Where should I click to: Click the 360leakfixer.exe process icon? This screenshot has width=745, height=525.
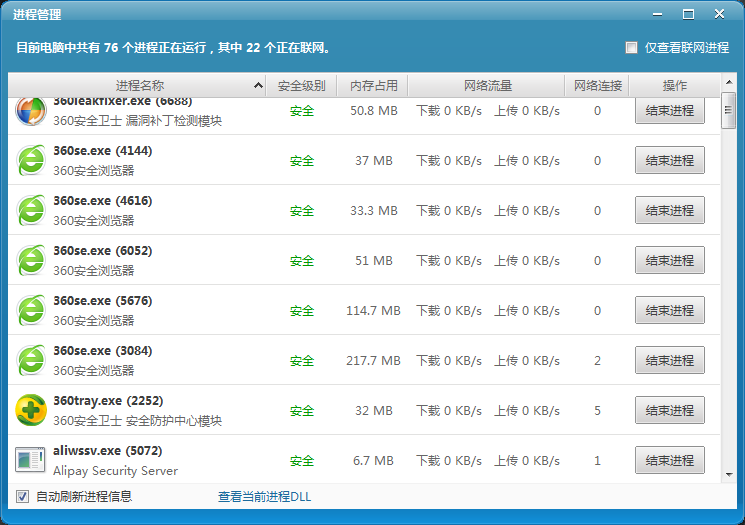coord(31,111)
